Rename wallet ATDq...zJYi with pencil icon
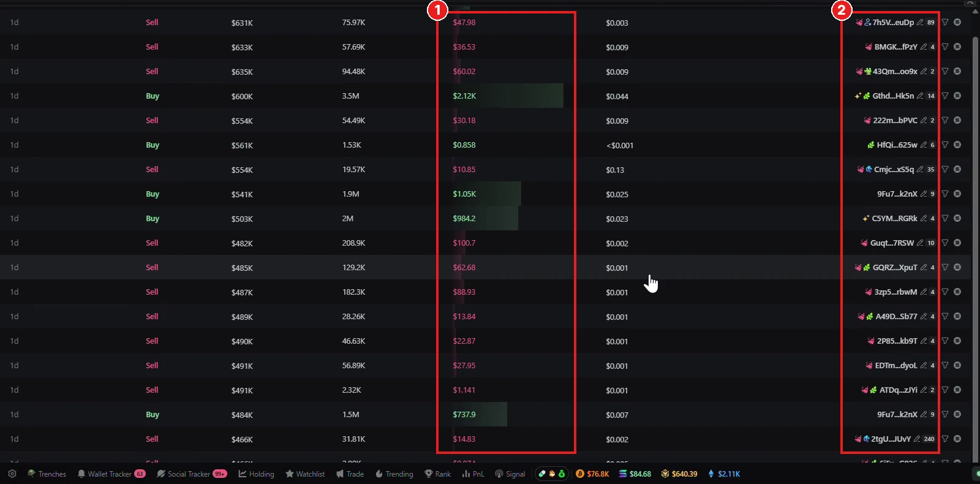The image size is (980, 484). (x=924, y=390)
